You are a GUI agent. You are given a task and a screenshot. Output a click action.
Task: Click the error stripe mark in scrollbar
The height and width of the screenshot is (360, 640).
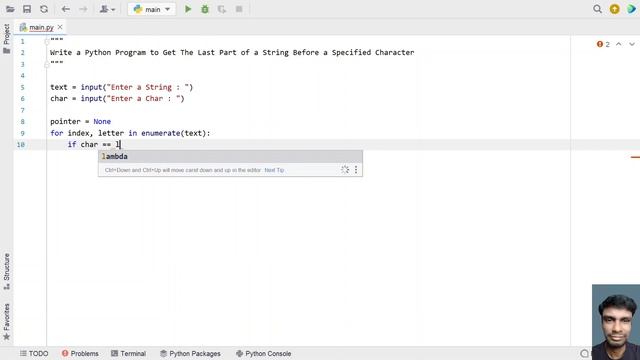pyautogui.click(x=635, y=157)
